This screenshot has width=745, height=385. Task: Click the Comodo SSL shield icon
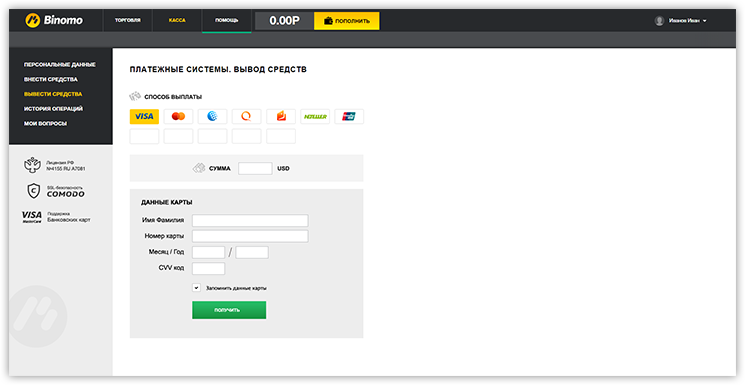[x=33, y=191]
